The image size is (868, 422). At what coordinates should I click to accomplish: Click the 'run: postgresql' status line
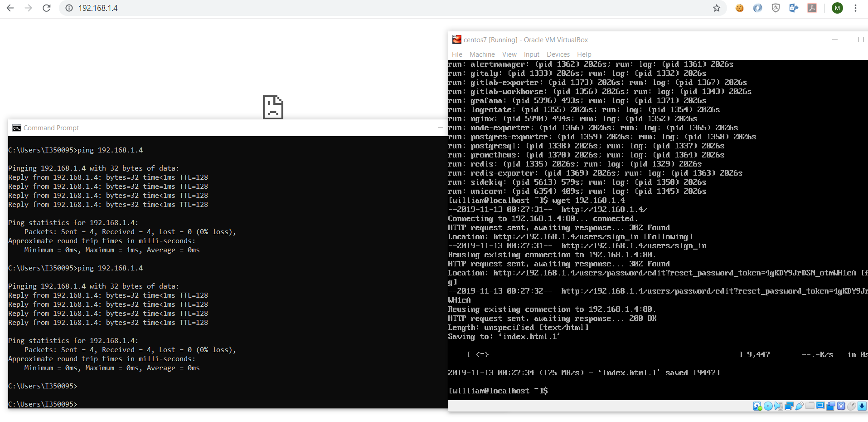pyautogui.click(x=587, y=146)
